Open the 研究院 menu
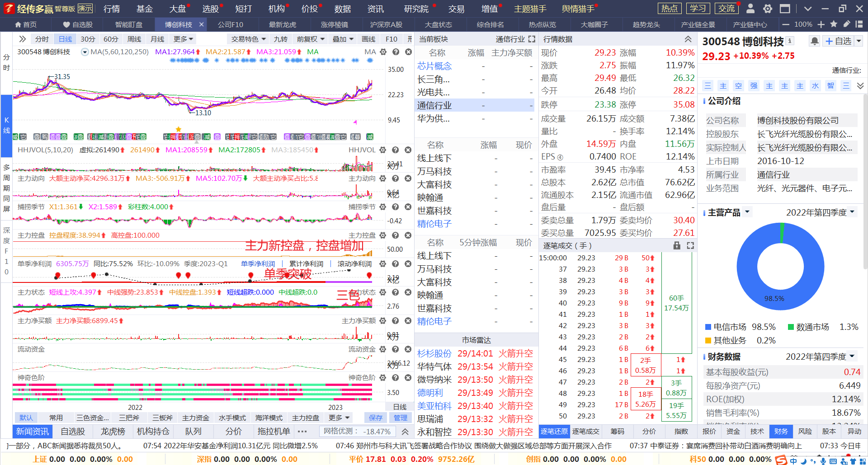Image resolution: width=868 pixels, height=465 pixels. [416, 9]
